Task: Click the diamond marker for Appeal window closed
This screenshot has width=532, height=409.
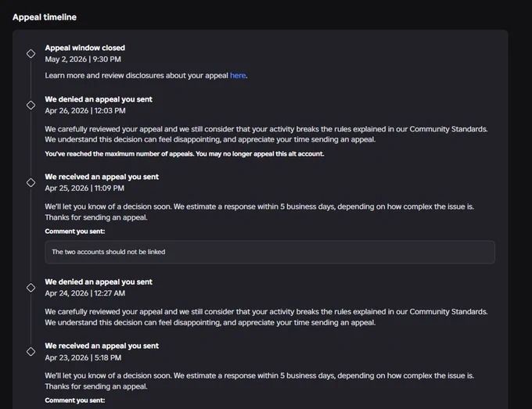Action: (31, 54)
